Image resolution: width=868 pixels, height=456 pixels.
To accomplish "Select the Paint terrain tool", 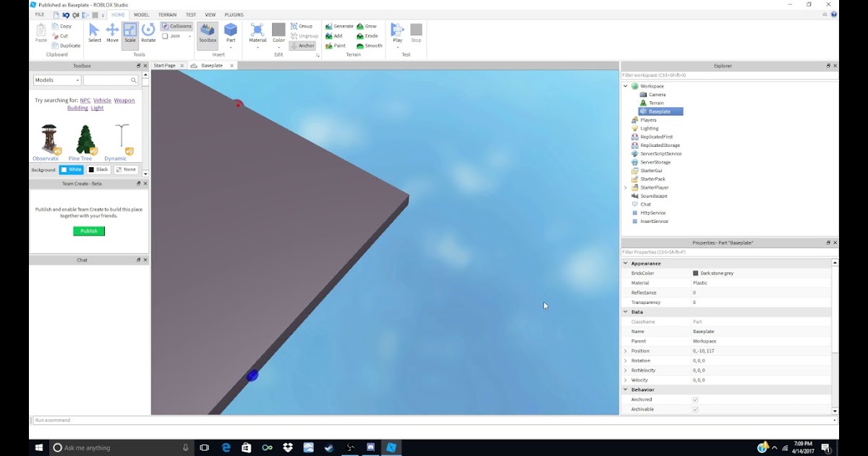I will (335, 46).
